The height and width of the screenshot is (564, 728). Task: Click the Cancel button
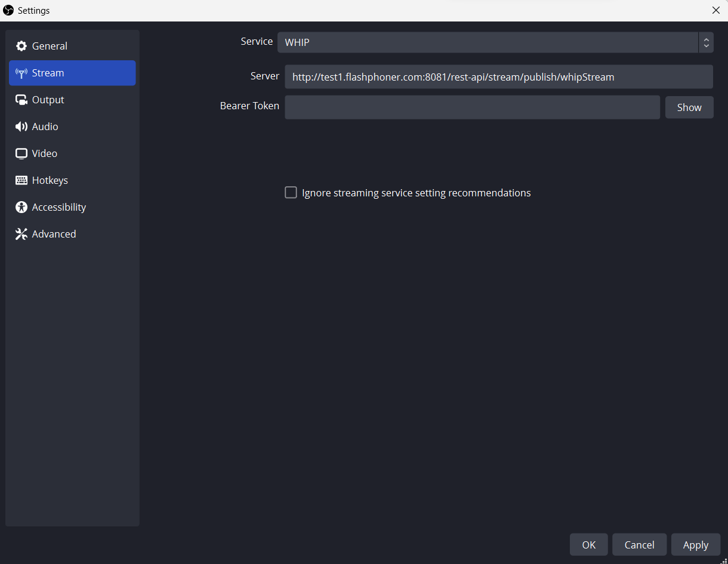639,545
